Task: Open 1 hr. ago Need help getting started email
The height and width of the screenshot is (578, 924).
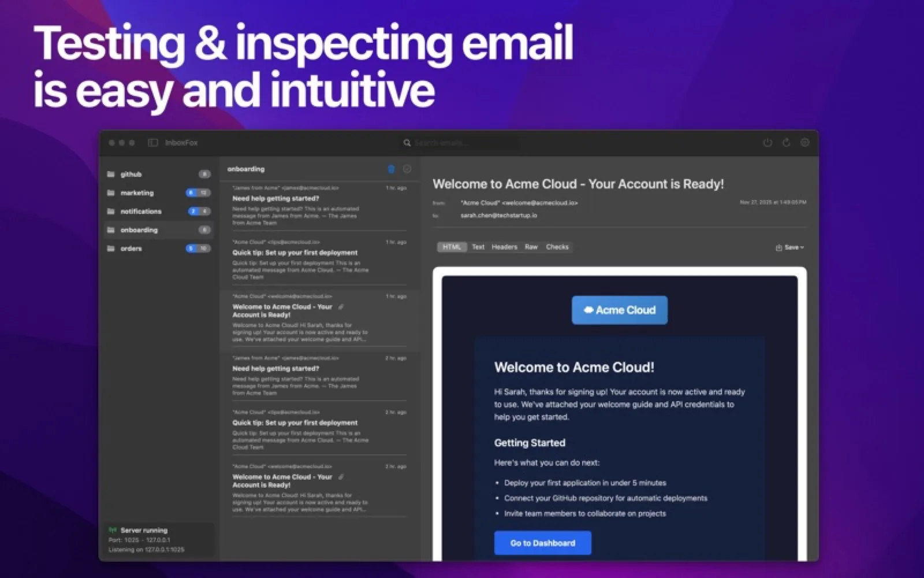Action: click(319, 206)
